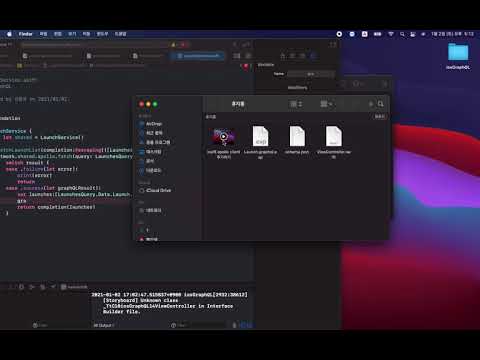Open the All Output dropdown in console
The image size is (480, 360).
coord(104,325)
